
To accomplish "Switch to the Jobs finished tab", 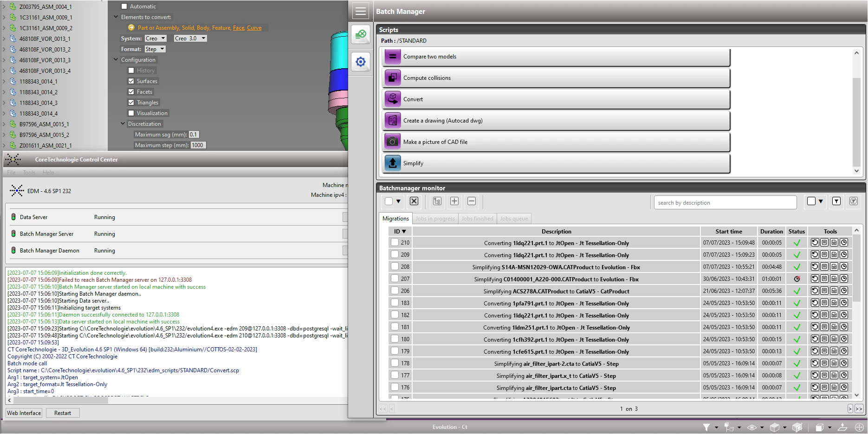I will click(477, 218).
